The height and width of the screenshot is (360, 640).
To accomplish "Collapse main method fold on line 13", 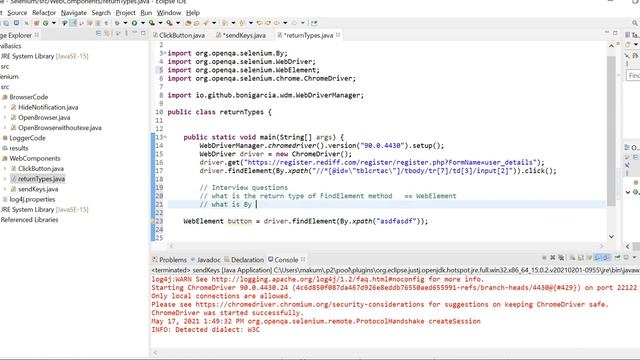I will pos(164,137).
